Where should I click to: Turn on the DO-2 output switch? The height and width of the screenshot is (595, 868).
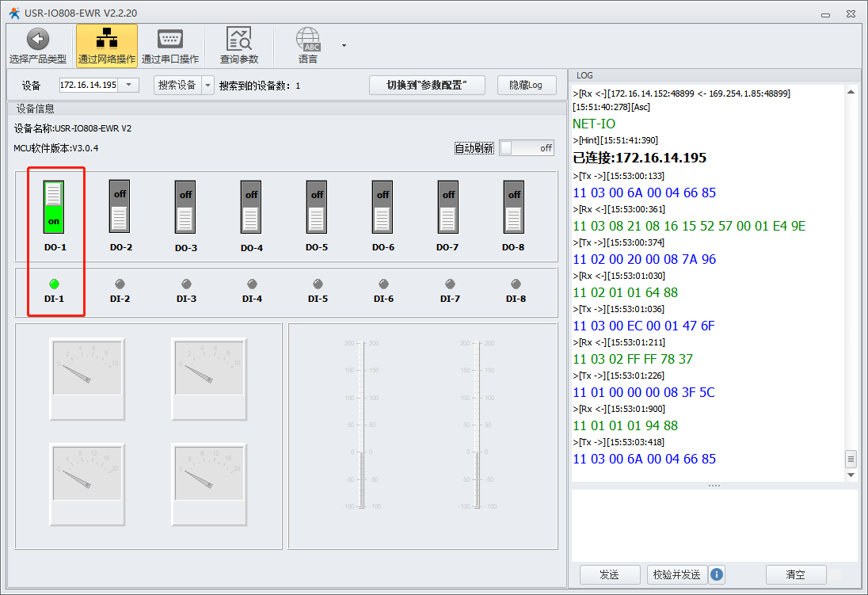pyautogui.click(x=120, y=207)
